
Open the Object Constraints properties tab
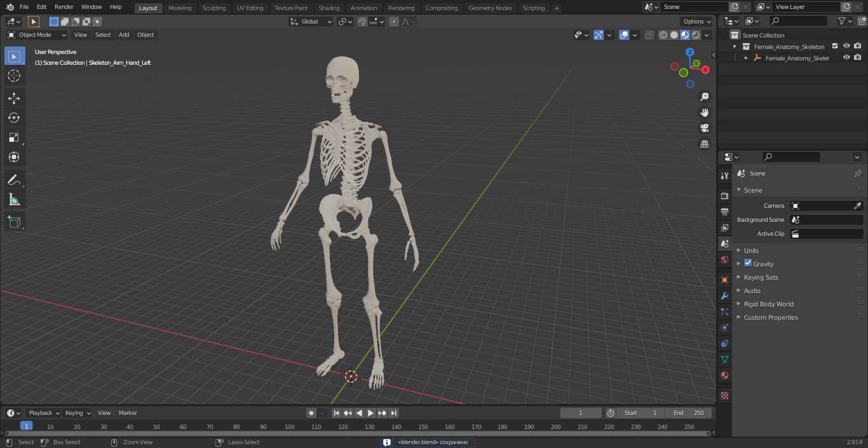click(x=724, y=343)
